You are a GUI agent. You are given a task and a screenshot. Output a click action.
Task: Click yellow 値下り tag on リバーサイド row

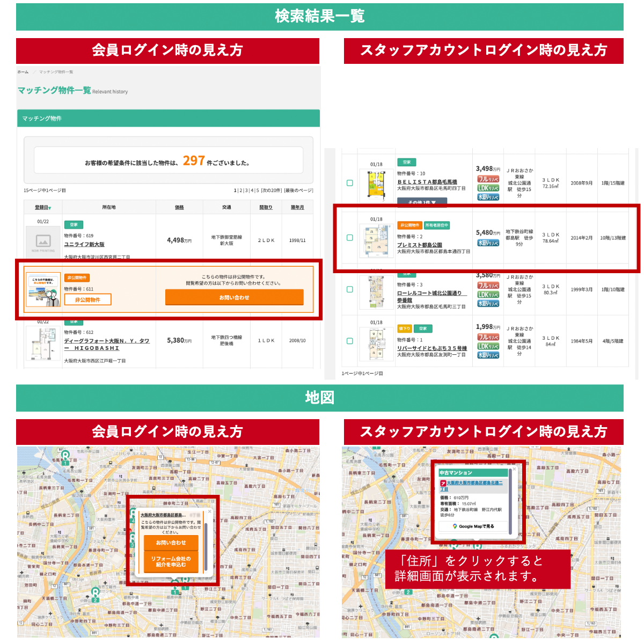click(405, 328)
